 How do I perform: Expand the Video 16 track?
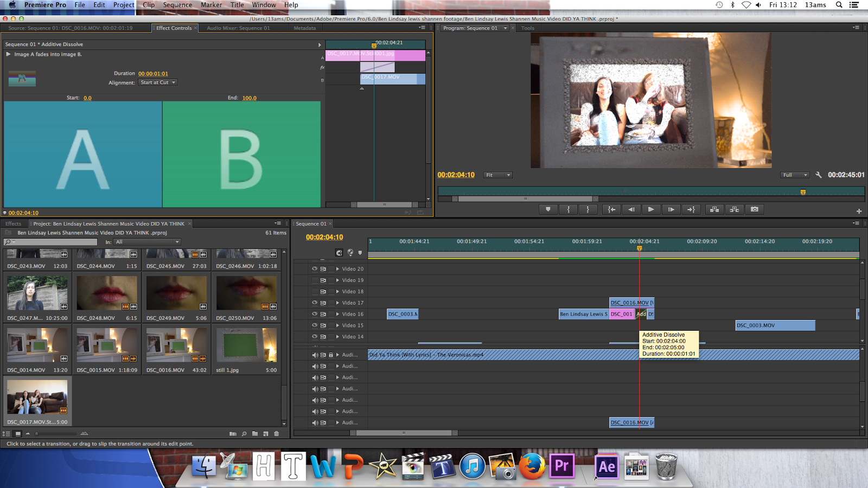(337, 314)
